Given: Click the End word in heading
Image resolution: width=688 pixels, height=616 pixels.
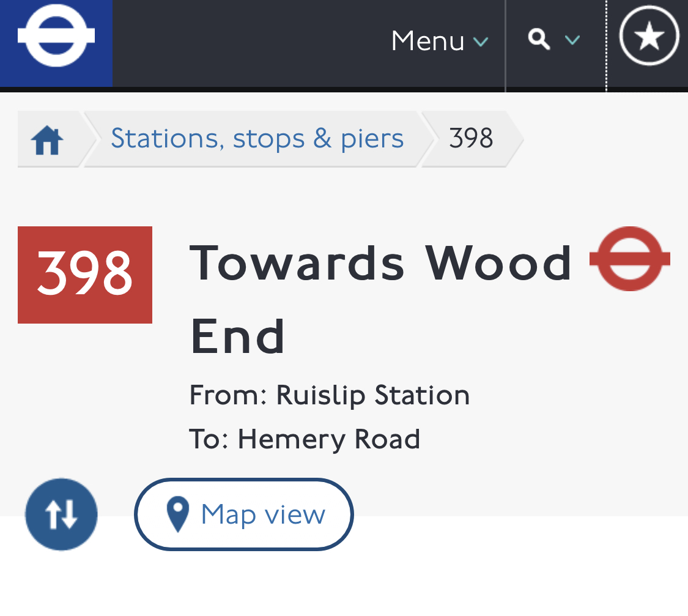Looking at the screenshot, I should click(238, 336).
